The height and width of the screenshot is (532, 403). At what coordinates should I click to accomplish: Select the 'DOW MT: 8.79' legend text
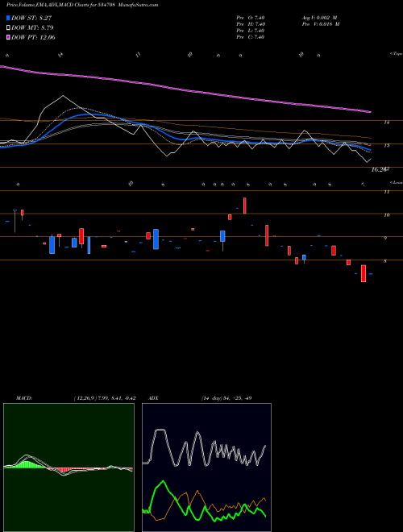click(x=32, y=28)
